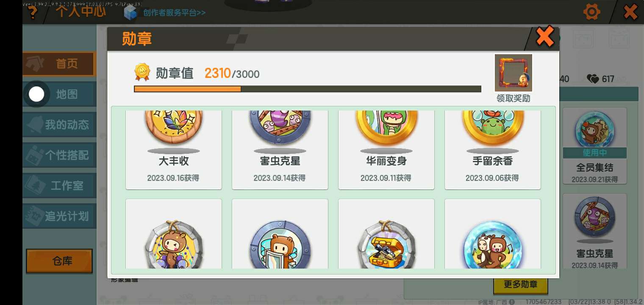Click the 更多勋章 button

(521, 285)
